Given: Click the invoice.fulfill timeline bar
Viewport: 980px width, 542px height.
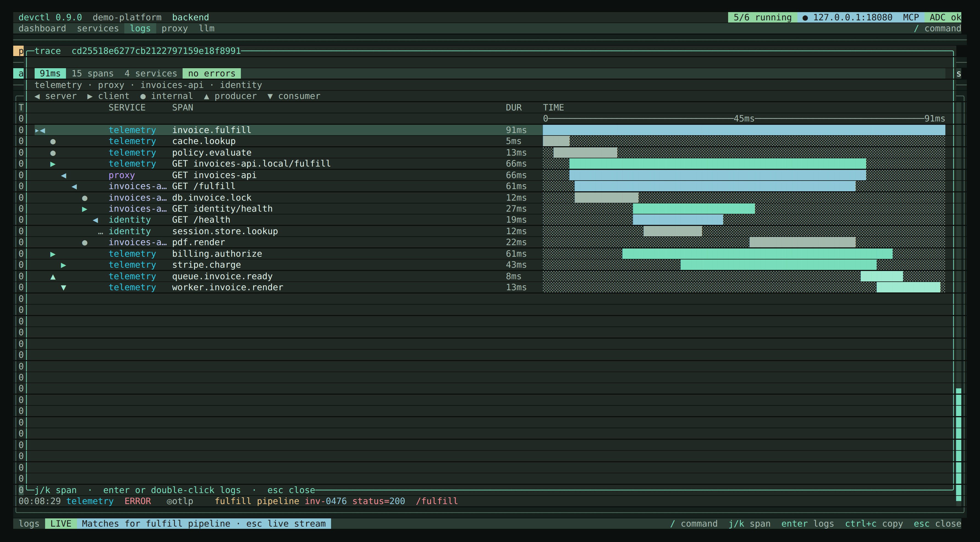Looking at the screenshot, I should click(744, 130).
